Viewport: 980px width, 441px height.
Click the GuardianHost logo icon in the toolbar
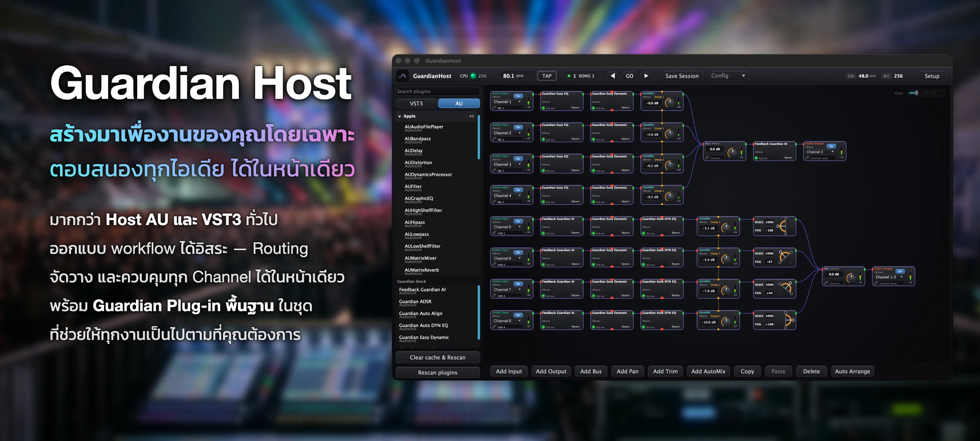pos(403,76)
